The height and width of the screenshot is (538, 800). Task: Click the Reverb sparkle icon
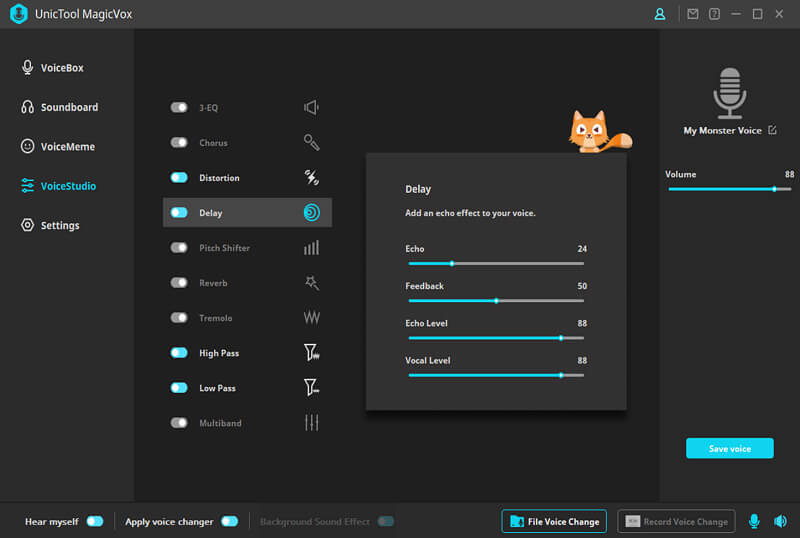click(x=311, y=283)
